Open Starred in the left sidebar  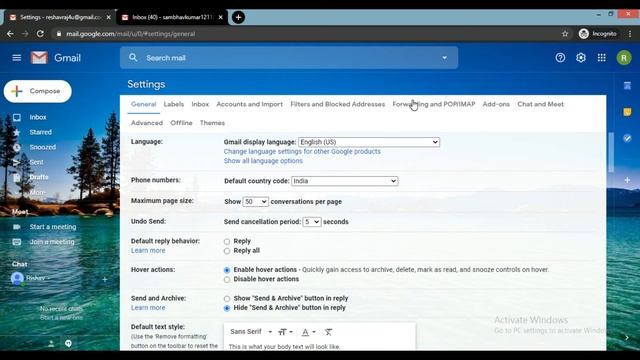[x=40, y=132]
